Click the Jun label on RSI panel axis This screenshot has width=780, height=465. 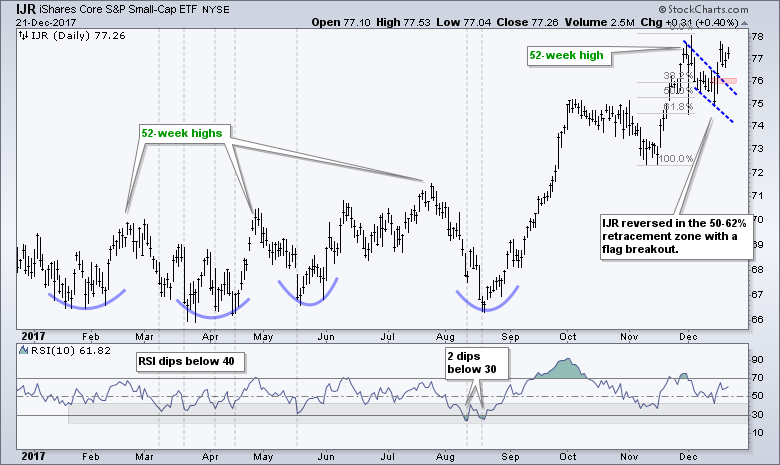[325, 456]
